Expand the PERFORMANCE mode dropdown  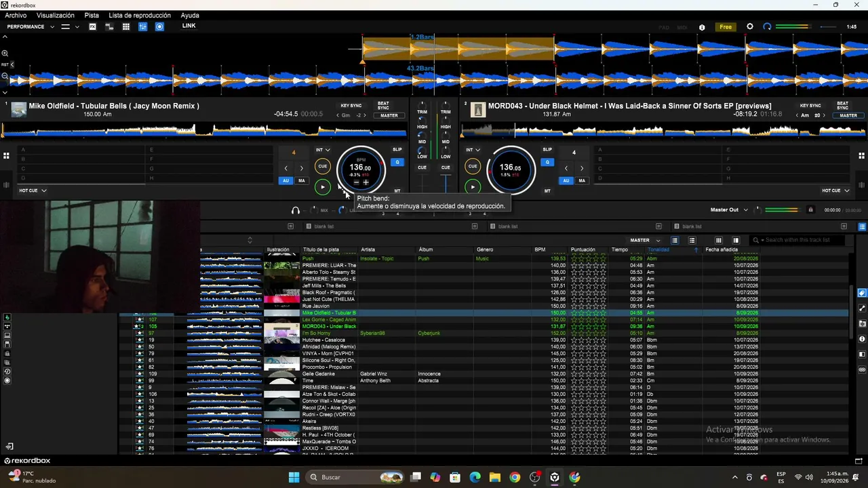pos(31,26)
